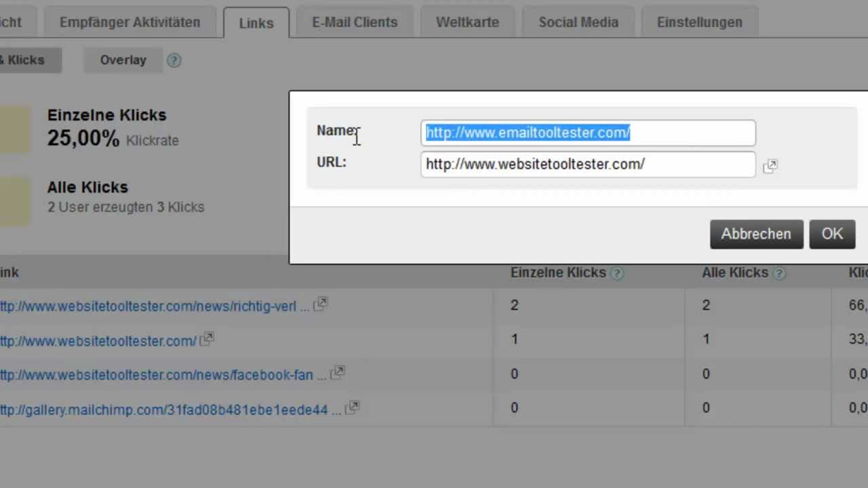
Task: Click the Klicks view button
Action: (31, 60)
